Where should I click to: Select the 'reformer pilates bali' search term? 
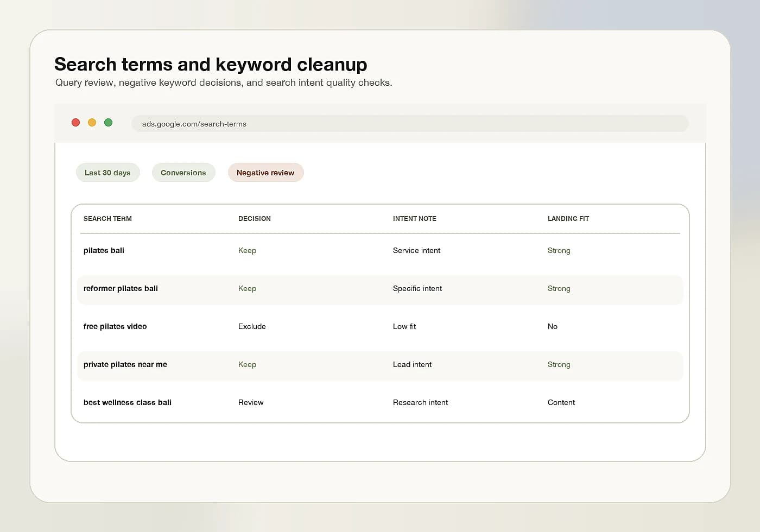point(121,288)
